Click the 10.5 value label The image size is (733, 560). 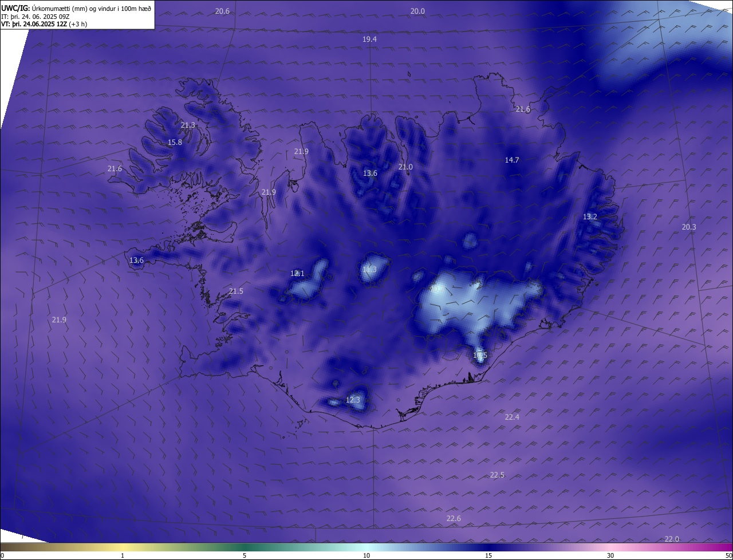point(480,356)
